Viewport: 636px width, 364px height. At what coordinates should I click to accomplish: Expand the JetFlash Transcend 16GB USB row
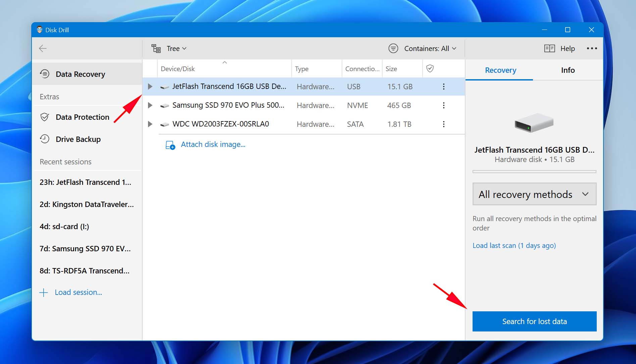coord(150,87)
